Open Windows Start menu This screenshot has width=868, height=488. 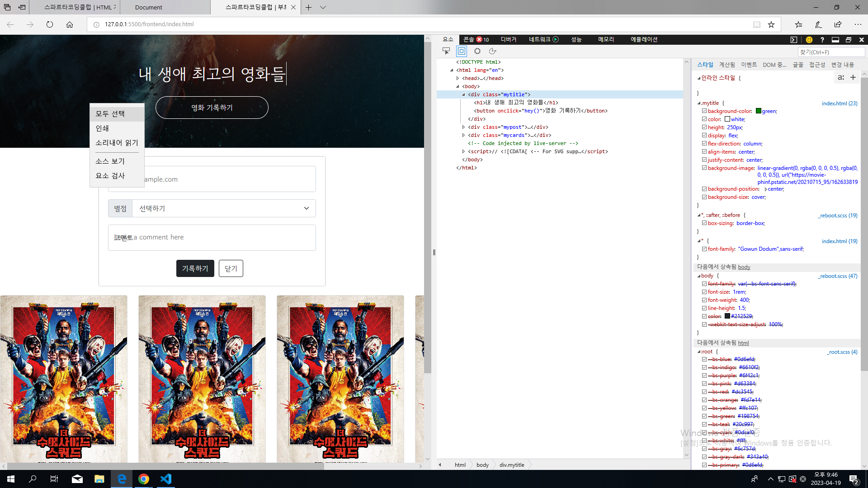pos(11,479)
